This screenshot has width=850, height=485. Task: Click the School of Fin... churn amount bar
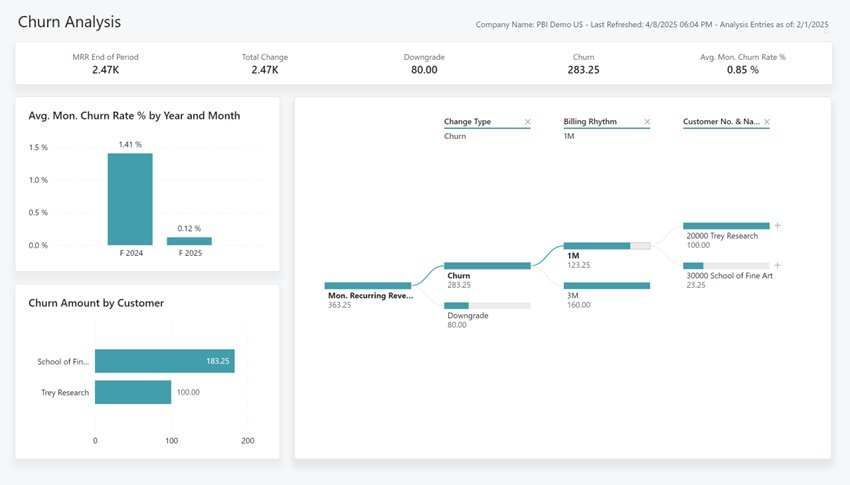(165, 361)
